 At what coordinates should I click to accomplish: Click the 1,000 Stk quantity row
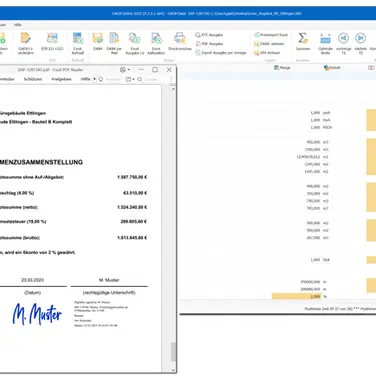point(320,260)
